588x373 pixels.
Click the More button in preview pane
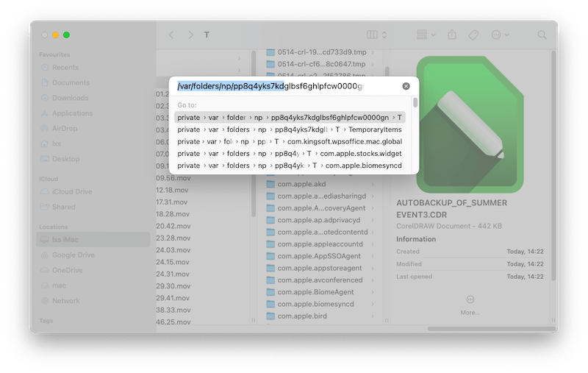click(470, 304)
